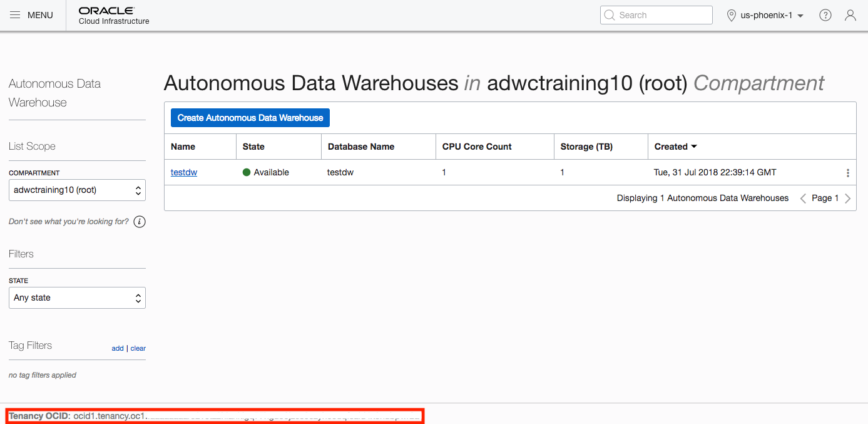This screenshot has width=868, height=424.
Task: Click the info icon beside compartment hint
Action: click(140, 222)
